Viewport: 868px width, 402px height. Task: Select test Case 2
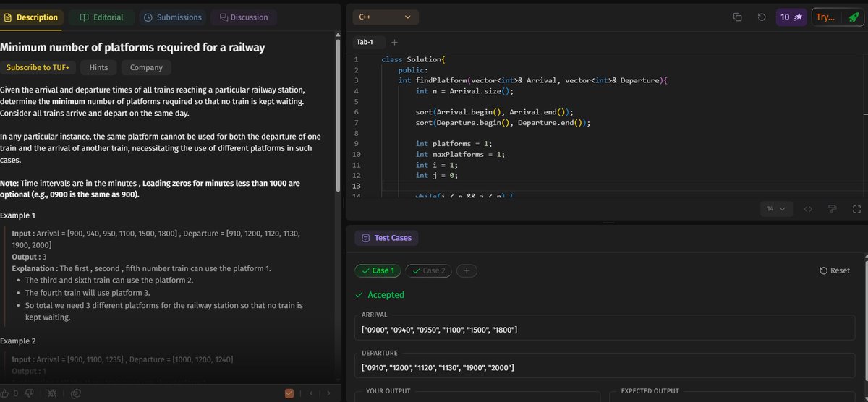point(428,270)
